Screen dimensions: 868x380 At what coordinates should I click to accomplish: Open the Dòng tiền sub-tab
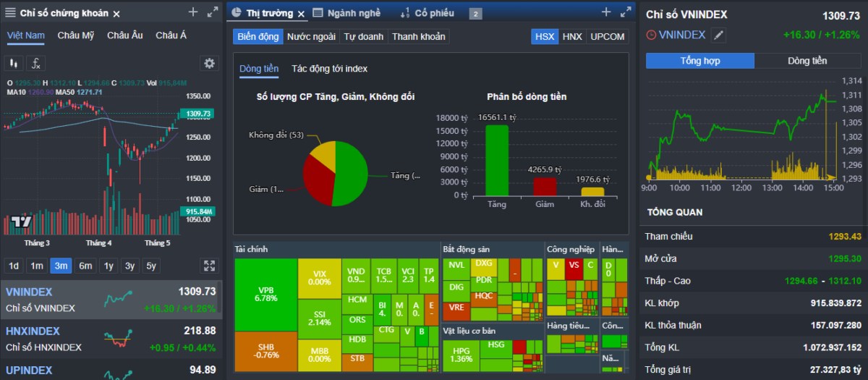pos(259,69)
